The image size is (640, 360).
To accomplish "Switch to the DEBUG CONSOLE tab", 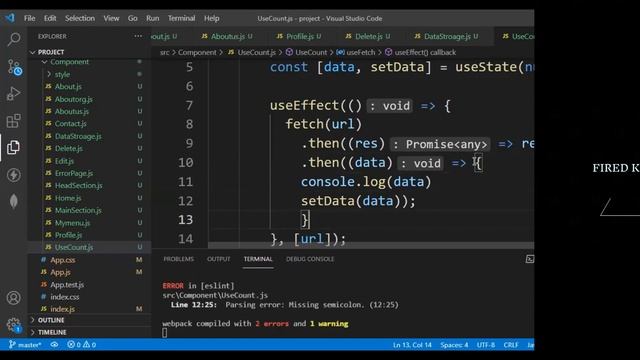I will coord(310,259).
